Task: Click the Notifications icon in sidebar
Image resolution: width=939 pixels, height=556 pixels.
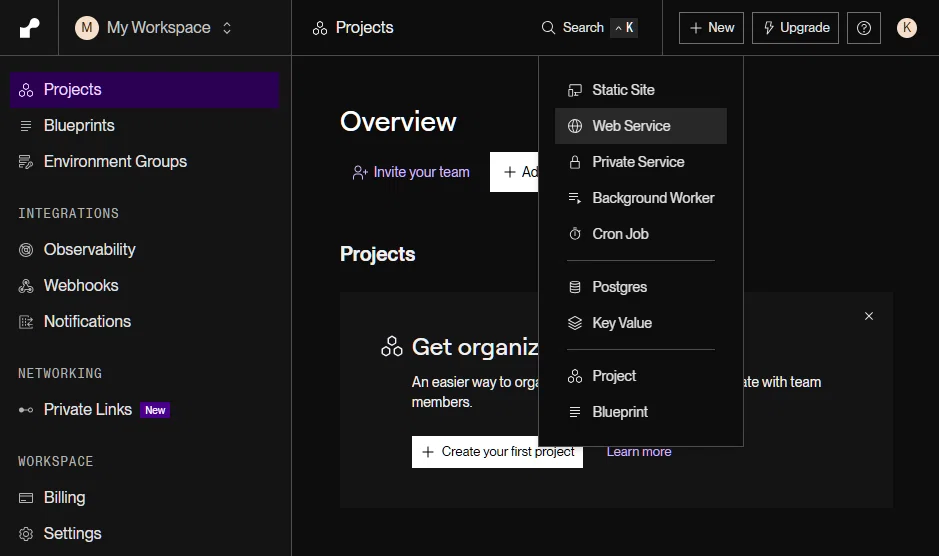Action: 26,322
